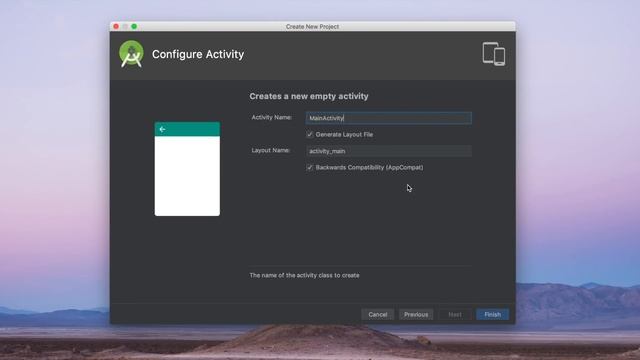Focus the Layout Name input field
This screenshot has height=360, width=640.
click(x=389, y=151)
